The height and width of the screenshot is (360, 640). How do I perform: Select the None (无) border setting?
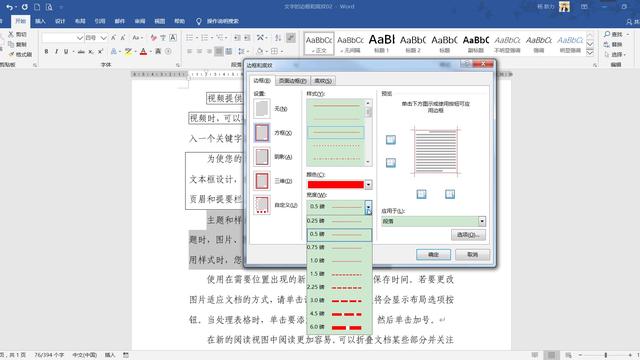point(262,109)
